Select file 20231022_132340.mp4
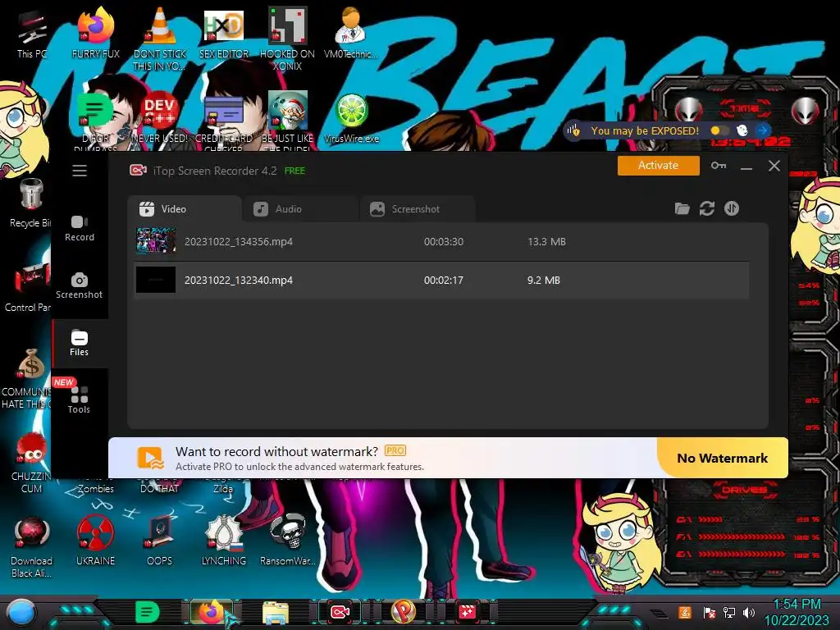The width and height of the screenshot is (840, 630). pyautogui.click(x=441, y=281)
